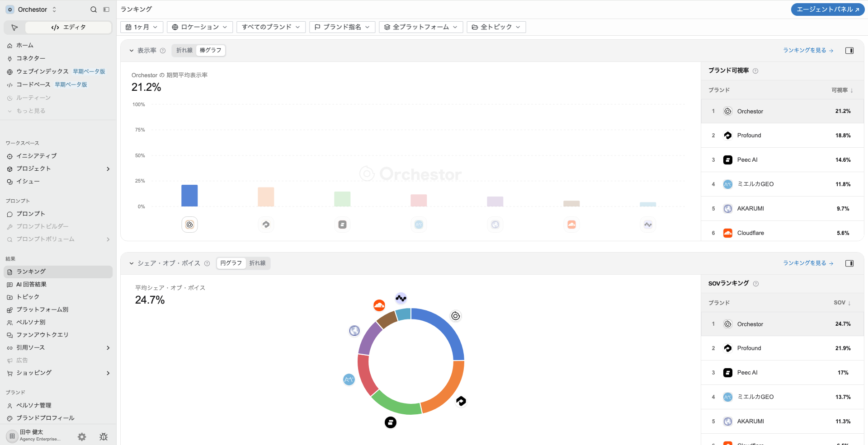Switch share of voice chart to 折れ線
The width and height of the screenshot is (868, 445).
[x=258, y=263]
